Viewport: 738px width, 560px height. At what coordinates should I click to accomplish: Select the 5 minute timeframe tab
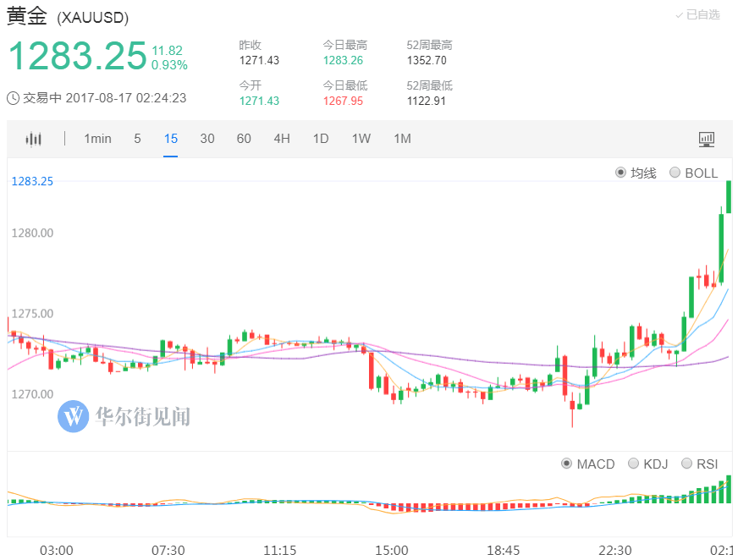137,139
